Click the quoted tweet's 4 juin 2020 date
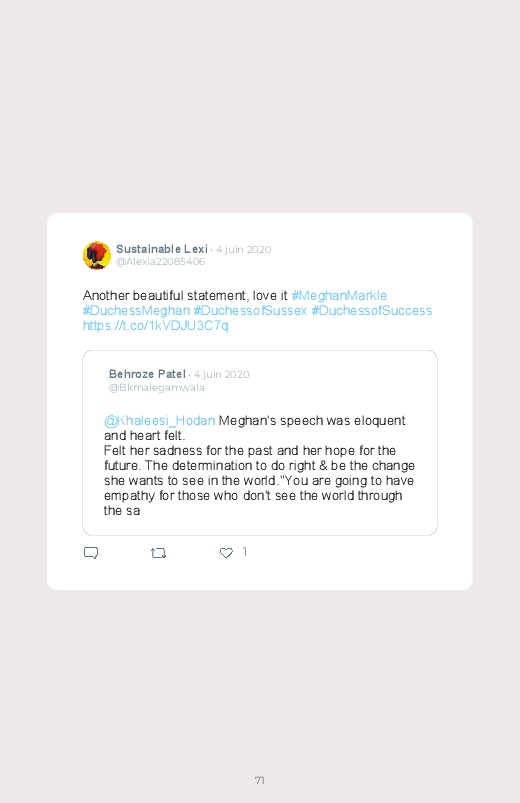Viewport: 520px width, 803px height. pos(222,374)
